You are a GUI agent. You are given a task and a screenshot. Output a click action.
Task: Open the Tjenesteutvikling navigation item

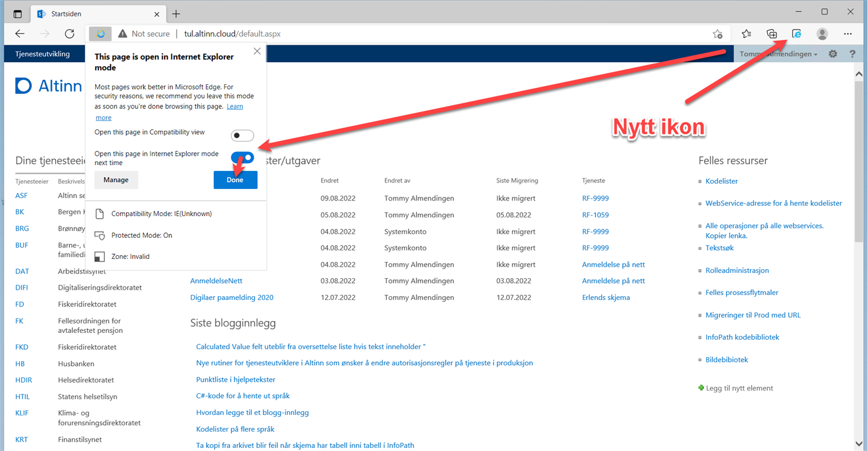click(x=42, y=54)
